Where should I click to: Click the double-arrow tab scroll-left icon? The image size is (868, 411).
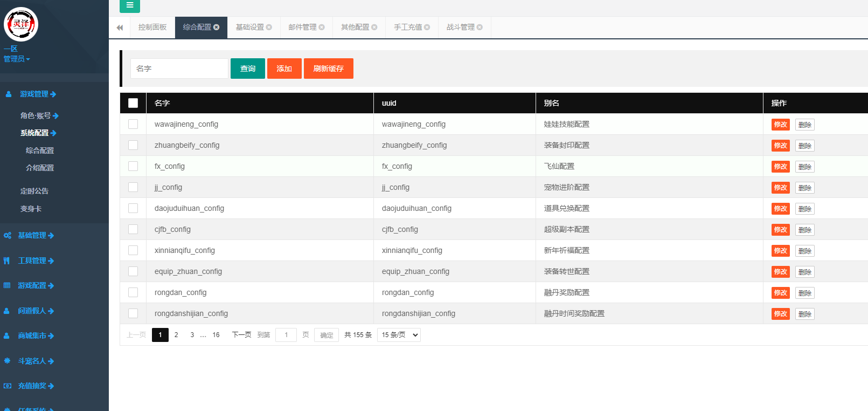(120, 28)
